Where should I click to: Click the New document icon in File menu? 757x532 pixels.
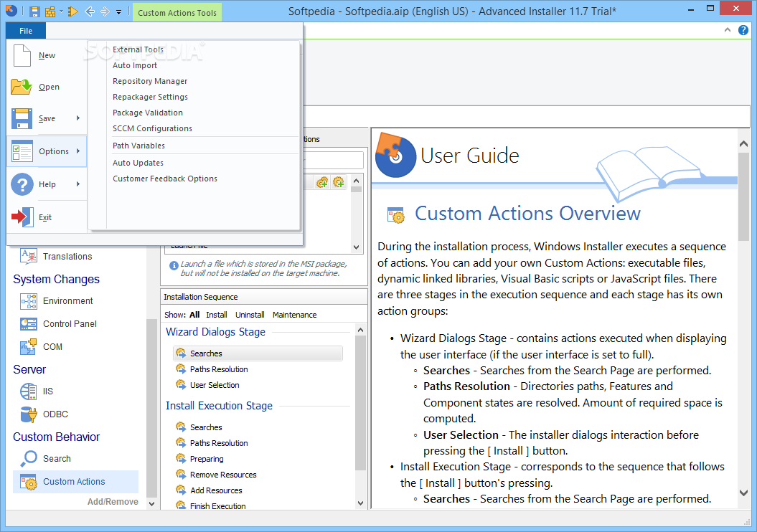[22, 55]
